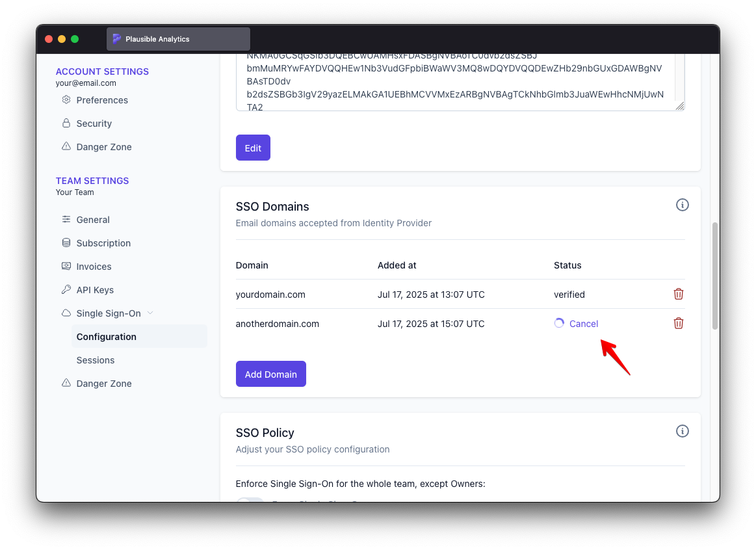Switch to the Sessions settings page

(96, 360)
